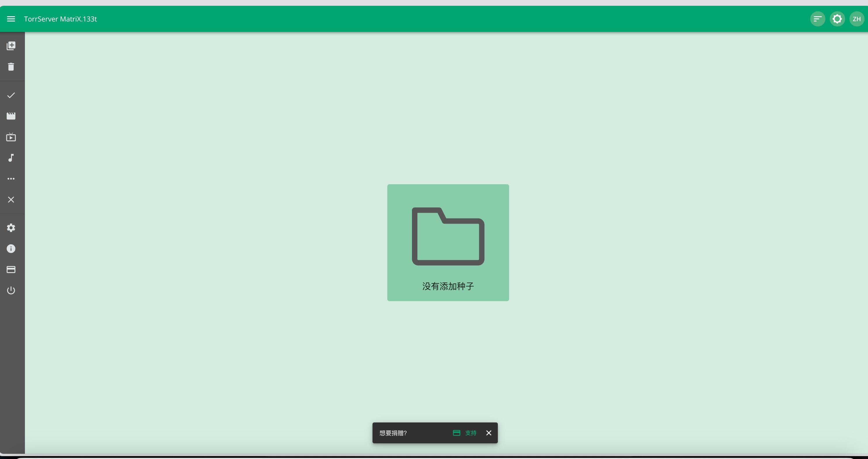Filter by music note category
The image size is (868, 459).
pos(11,158)
